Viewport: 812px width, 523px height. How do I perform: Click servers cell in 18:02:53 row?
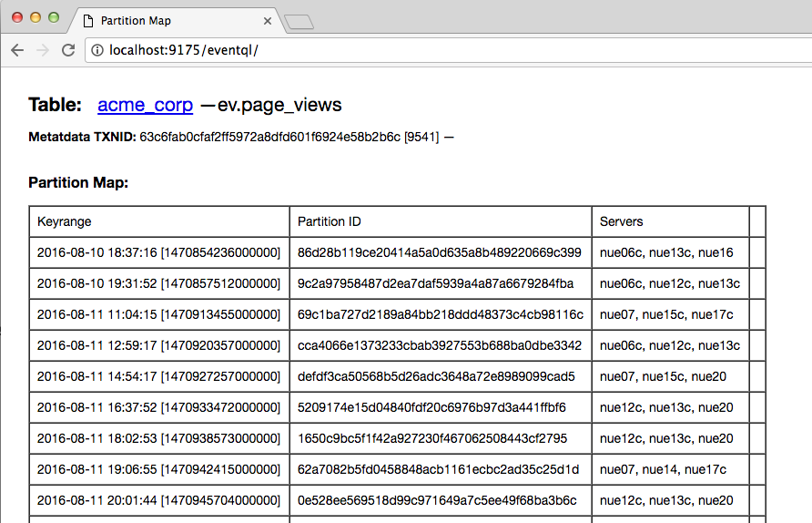(671, 438)
